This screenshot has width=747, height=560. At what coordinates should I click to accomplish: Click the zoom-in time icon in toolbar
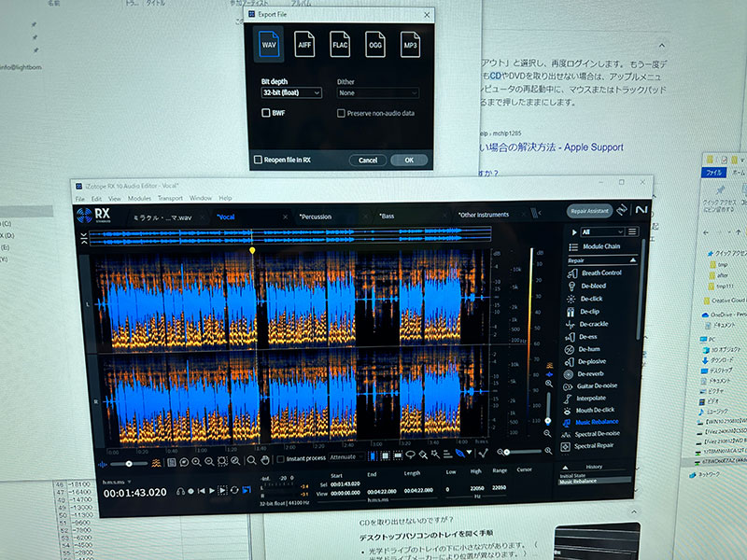(x=196, y=461)
